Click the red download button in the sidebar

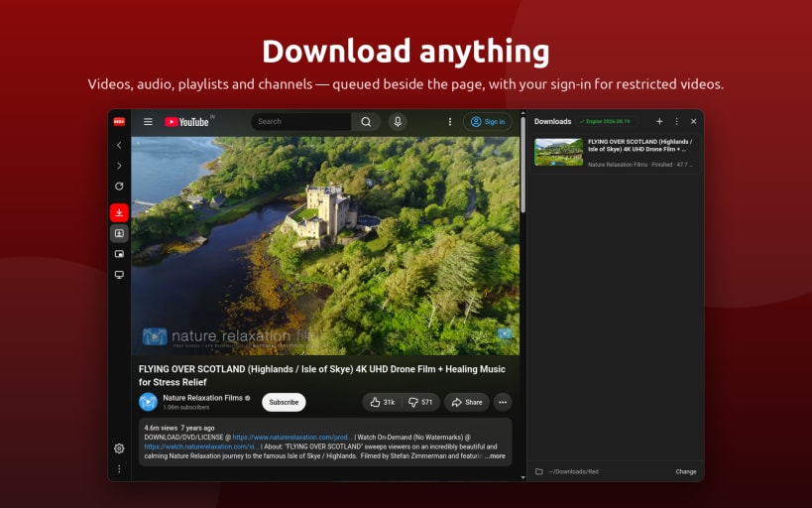pos(119,212)
